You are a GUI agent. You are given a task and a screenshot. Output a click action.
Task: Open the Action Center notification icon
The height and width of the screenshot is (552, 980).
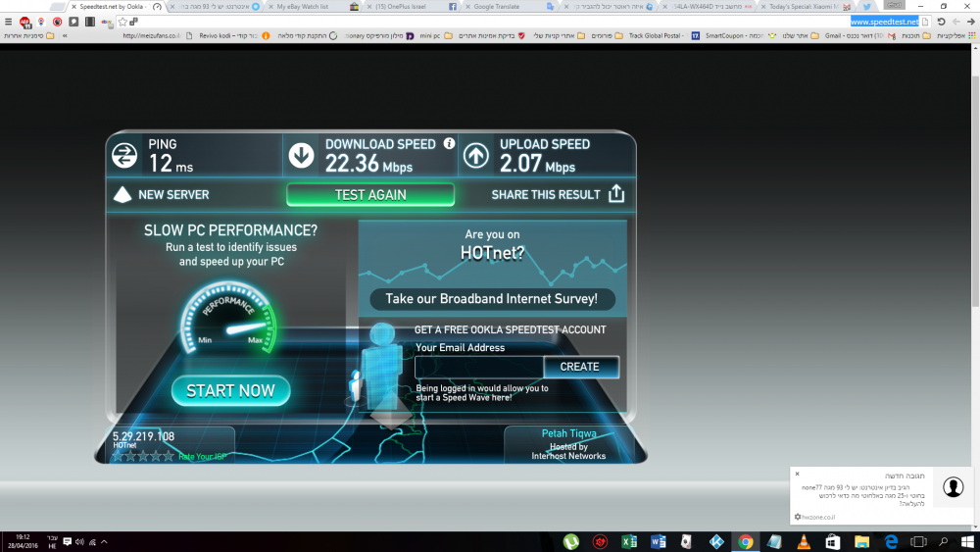point(67,542)
